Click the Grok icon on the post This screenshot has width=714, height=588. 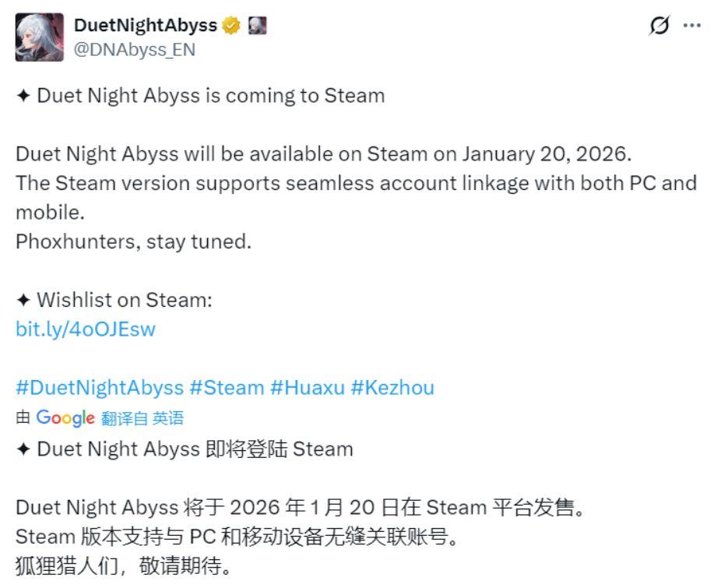click(x=659, y=26)
